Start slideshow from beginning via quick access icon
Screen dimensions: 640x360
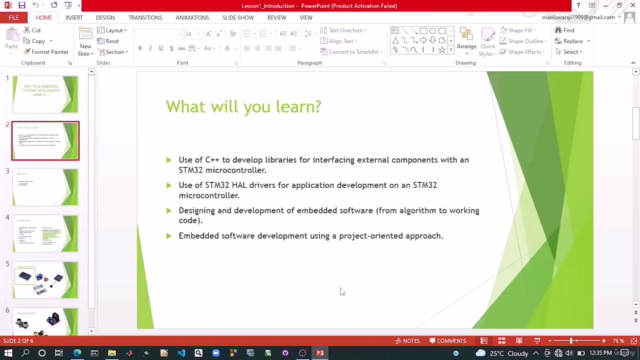coord(68,5)
